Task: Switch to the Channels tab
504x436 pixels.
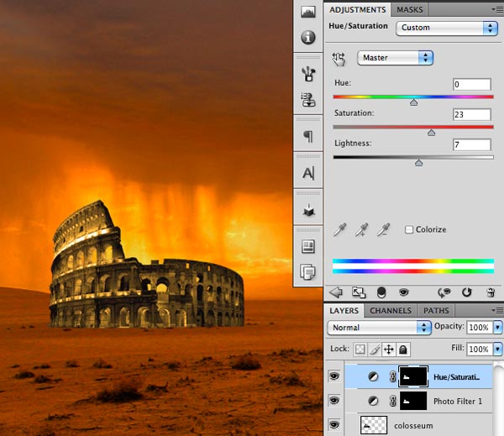Action: [x=391, y=311]
